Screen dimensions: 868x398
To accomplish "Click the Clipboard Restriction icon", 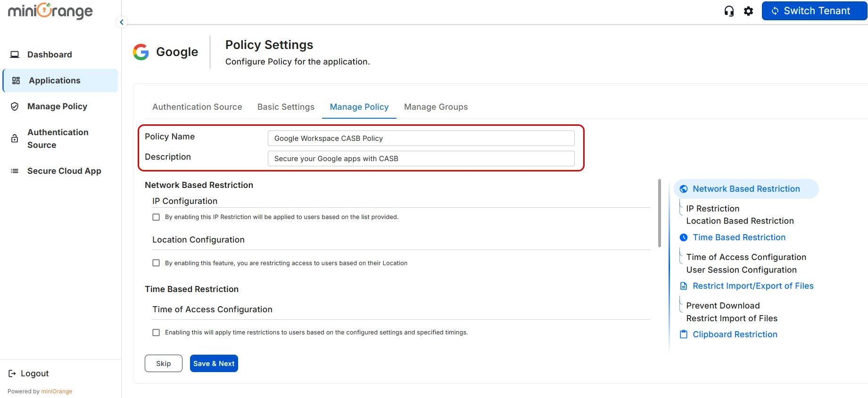I will click(x=684, y=334).
